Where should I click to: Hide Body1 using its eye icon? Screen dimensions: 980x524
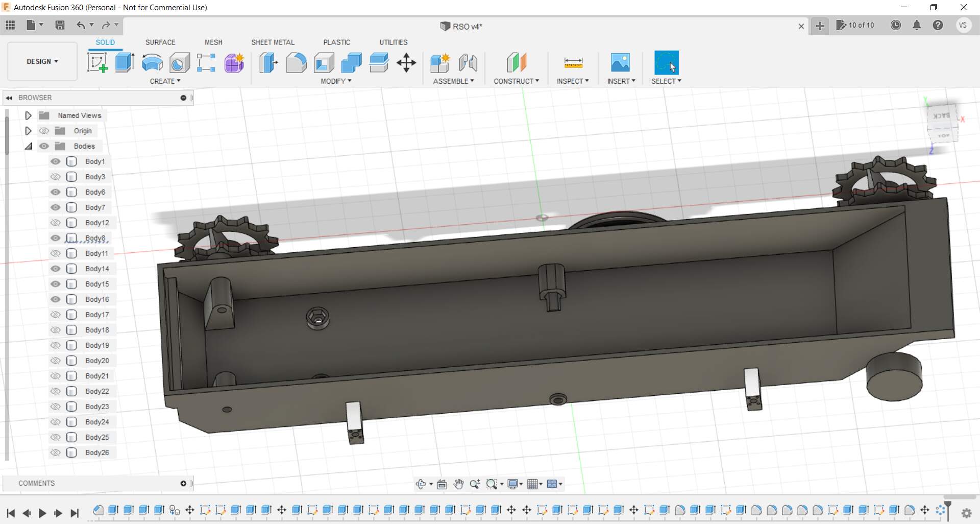tap(56, 161)
